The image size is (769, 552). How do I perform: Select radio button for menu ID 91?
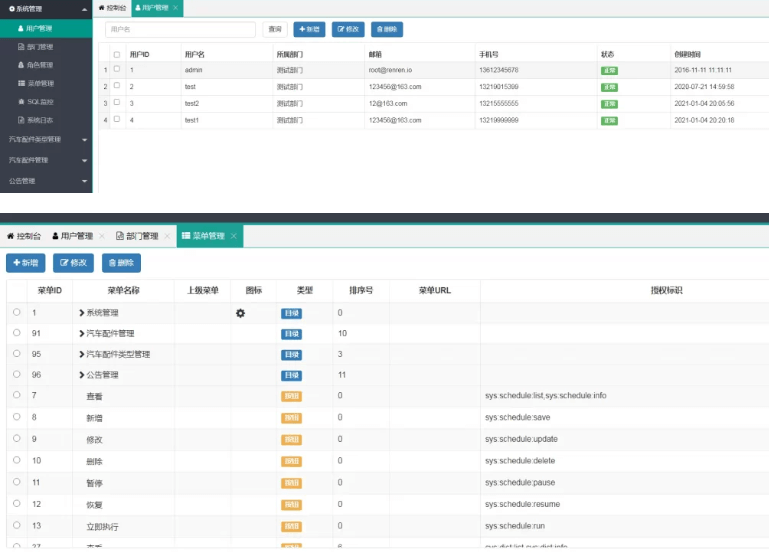pyautogui.click(x=17, y=333)
